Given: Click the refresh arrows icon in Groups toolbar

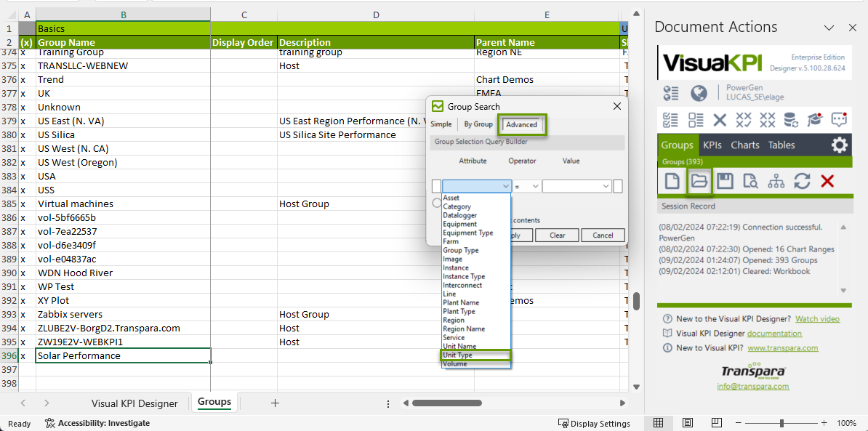Looking at the screenshot, I should coord(802,182).
